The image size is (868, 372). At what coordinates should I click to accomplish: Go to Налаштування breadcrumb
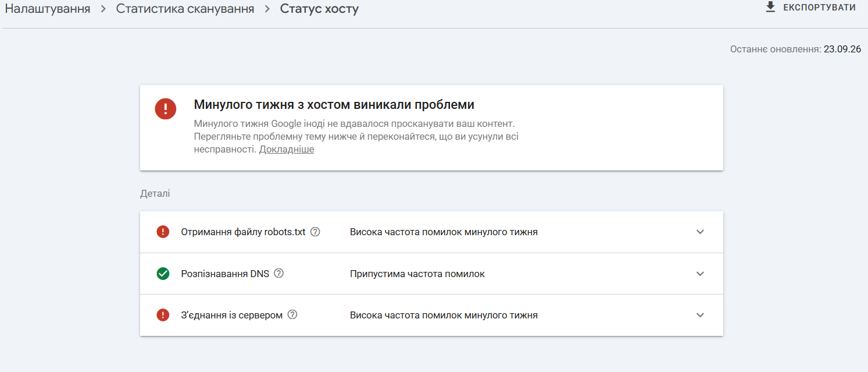point(48,9)
